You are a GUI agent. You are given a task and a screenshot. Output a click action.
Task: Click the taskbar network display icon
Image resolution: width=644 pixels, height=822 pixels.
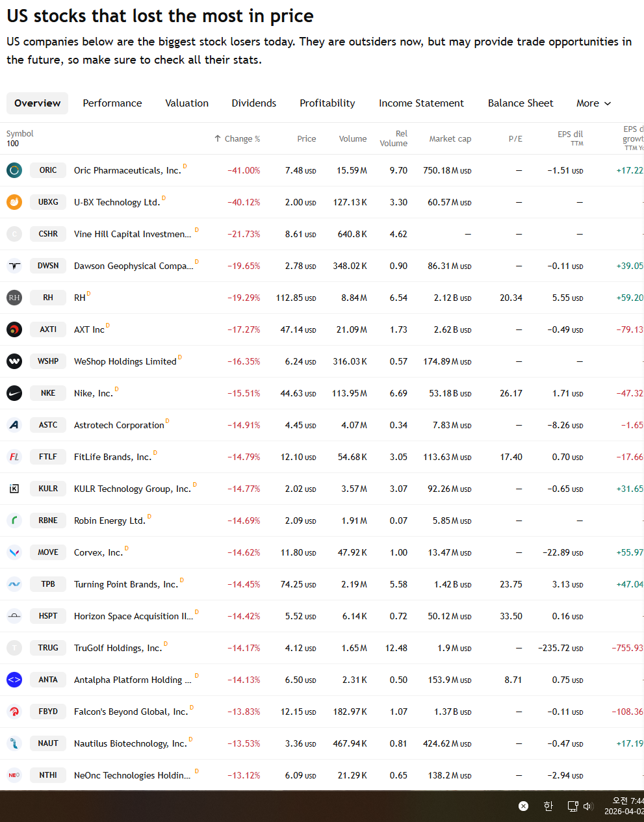pos(573,806)
